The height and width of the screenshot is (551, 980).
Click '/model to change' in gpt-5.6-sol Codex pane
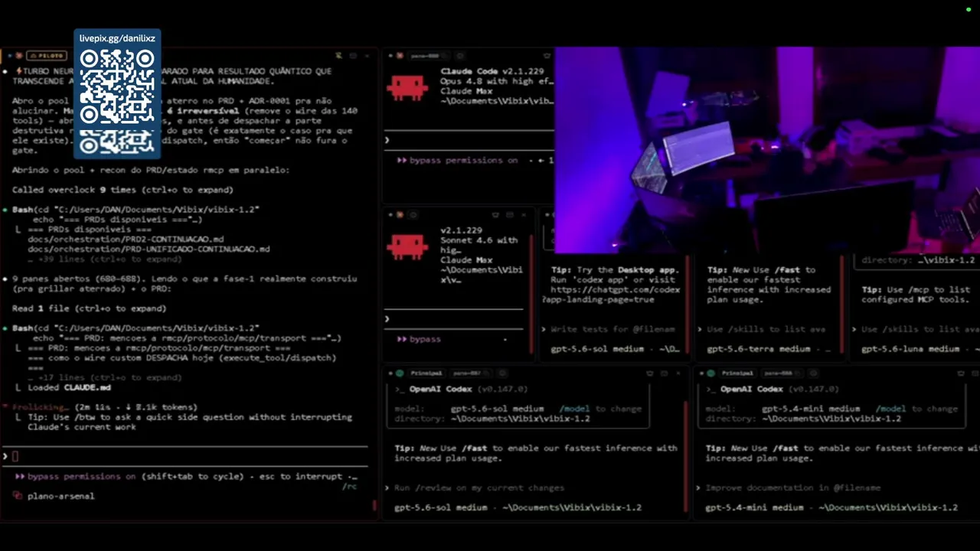[x=600, y=409]
